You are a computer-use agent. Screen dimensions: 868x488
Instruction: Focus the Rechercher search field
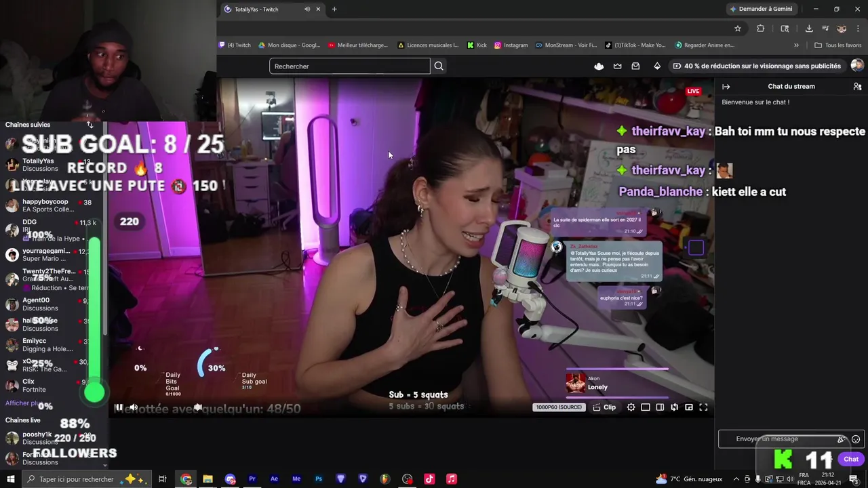pyautogui.click(x=349, y=66)
